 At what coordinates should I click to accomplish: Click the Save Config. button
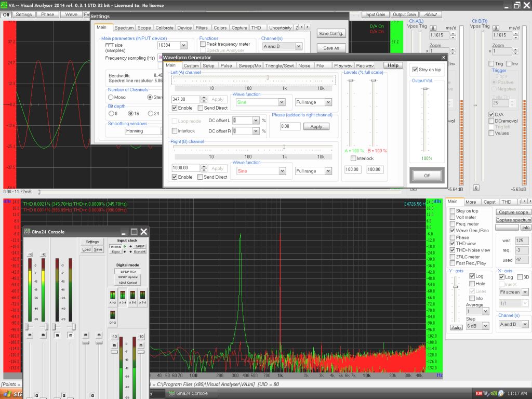point(331,33)
